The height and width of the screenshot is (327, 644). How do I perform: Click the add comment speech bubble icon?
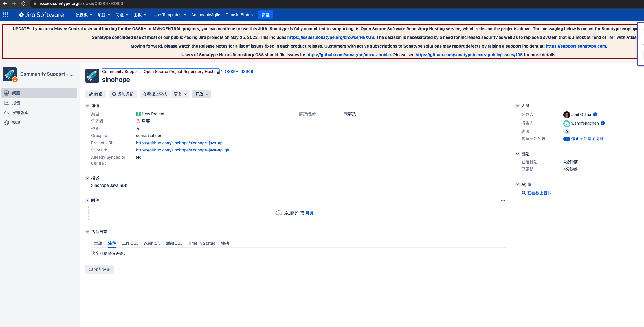pyautogui.click(x=113, y=94)
